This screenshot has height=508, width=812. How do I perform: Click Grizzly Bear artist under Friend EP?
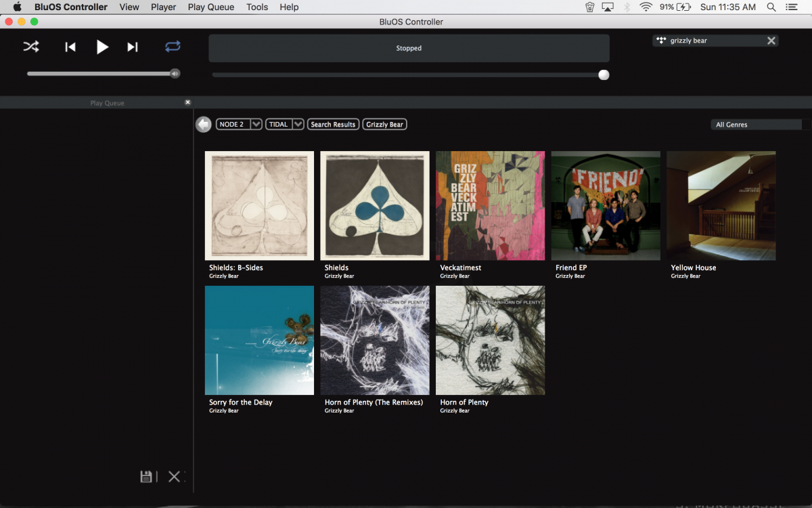(570, 276)
